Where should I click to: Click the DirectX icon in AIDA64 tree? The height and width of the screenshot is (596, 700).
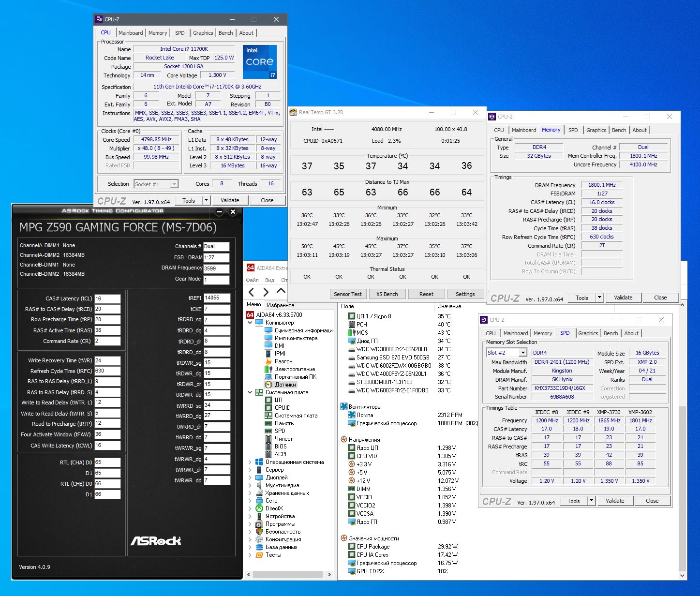tap(259, 508)
